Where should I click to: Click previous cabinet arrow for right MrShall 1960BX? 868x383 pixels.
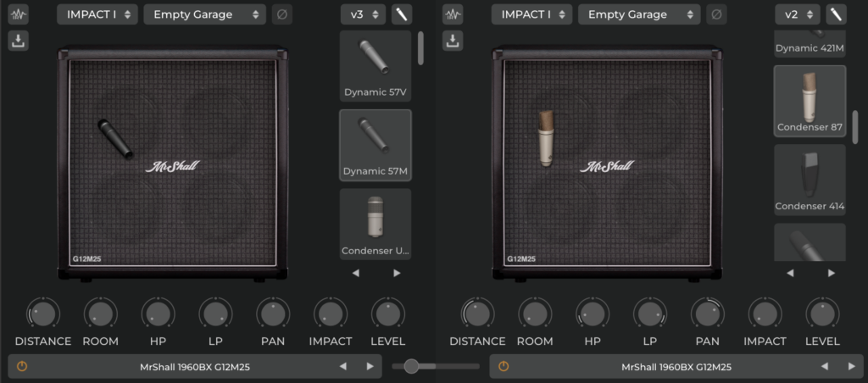(825, 367)
